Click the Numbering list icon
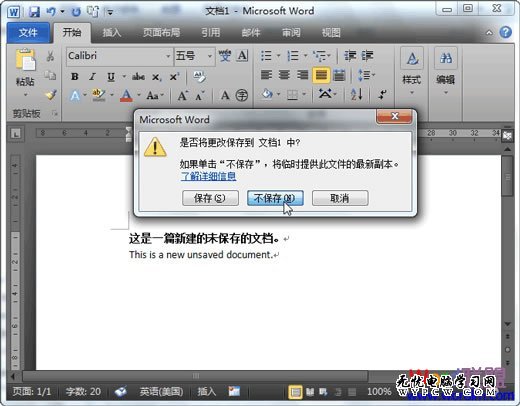The height and width of the screenshot is (406, 520). [293, 56]
